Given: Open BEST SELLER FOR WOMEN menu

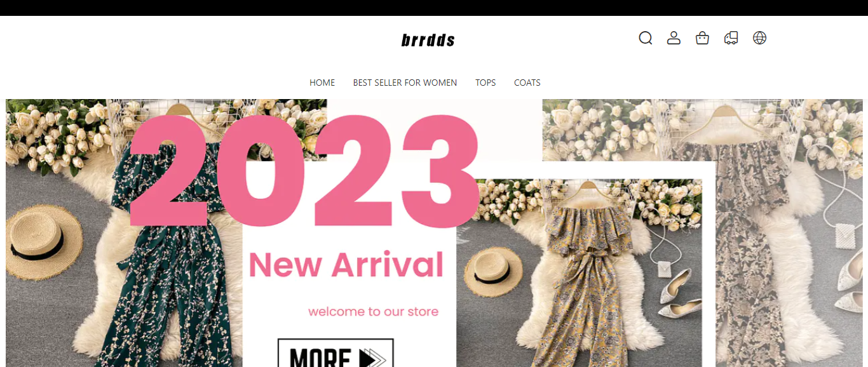Looking at the screenshot, I should [x=405, y=83].
